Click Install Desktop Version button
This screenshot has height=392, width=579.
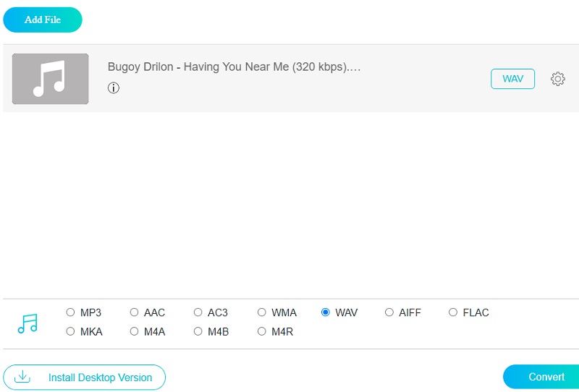[85, 377]
